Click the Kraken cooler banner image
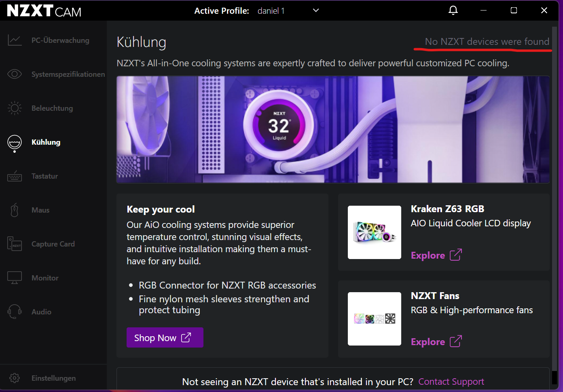563x392 pixels. pos(333,130)
